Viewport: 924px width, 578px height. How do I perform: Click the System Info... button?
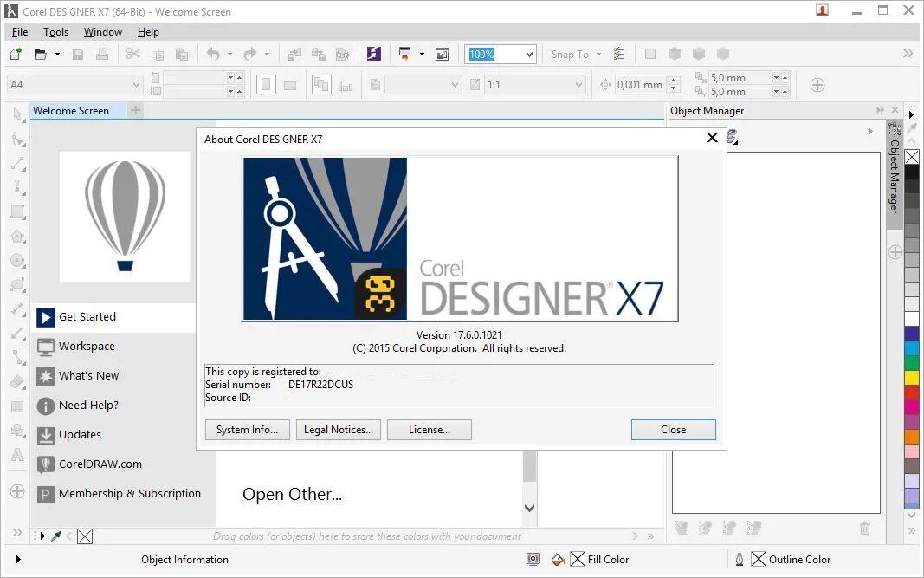point(248,429)
